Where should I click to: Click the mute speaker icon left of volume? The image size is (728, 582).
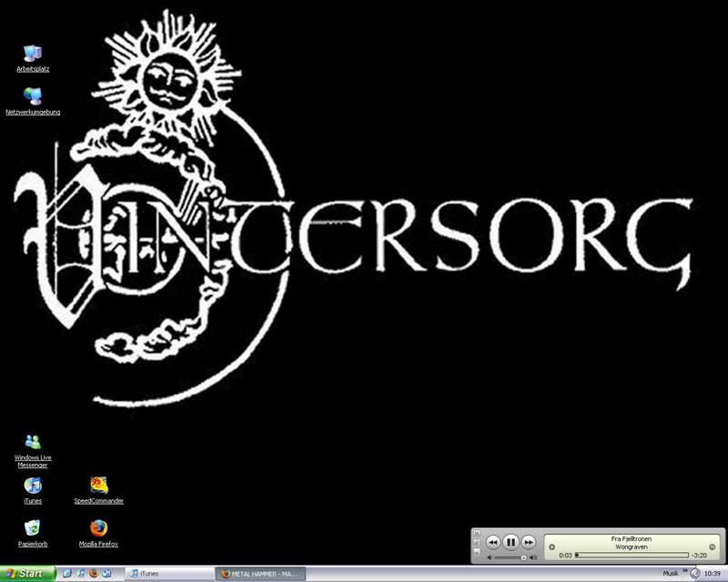coord(490,557)
